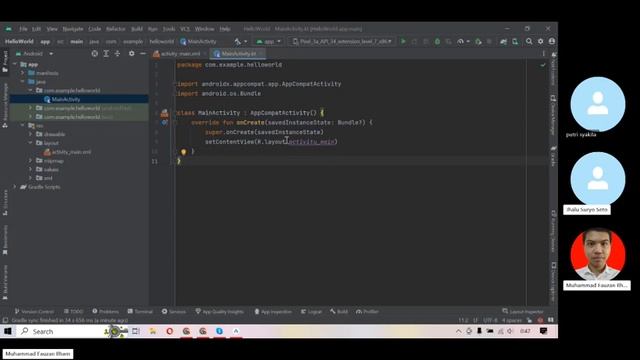Expand the values folder

pyautogui.click(x=31, y=169)
